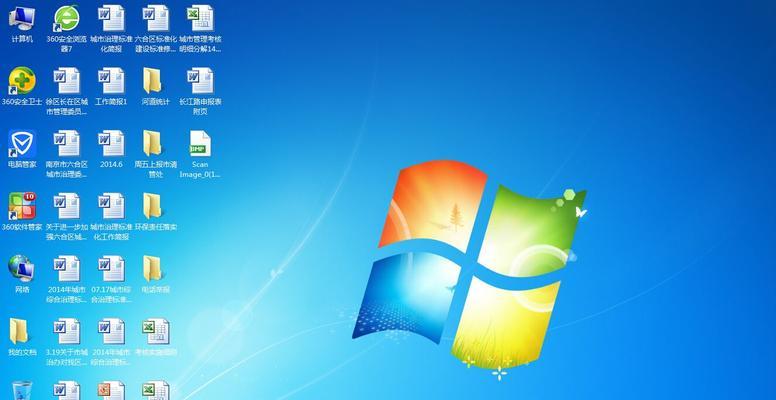Launch 360软件管家 shortcut with badge 10

[x=22, y=212]
